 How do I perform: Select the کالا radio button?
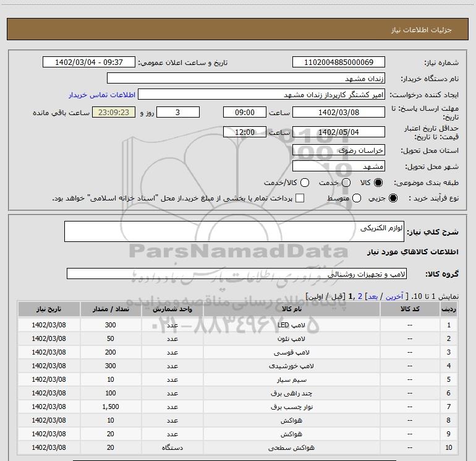[378, 183]
